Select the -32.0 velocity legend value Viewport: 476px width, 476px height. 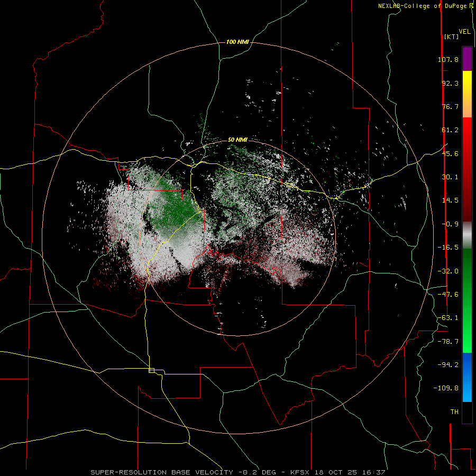pyautogui.click(x=448, y=271)
